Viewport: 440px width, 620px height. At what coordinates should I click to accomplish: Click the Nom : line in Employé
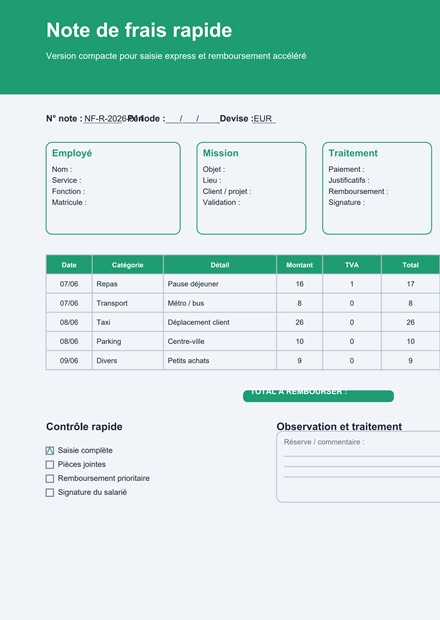62,169
